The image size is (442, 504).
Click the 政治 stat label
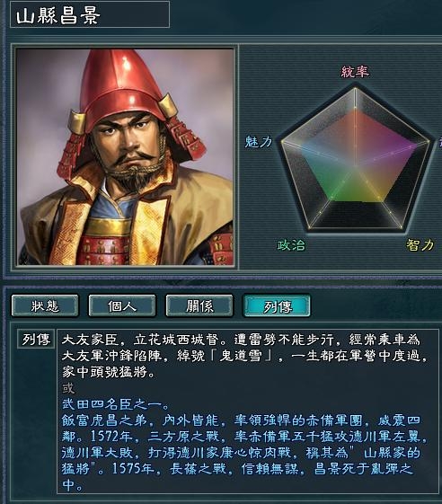pyautogui.click(x=291, y=245)
